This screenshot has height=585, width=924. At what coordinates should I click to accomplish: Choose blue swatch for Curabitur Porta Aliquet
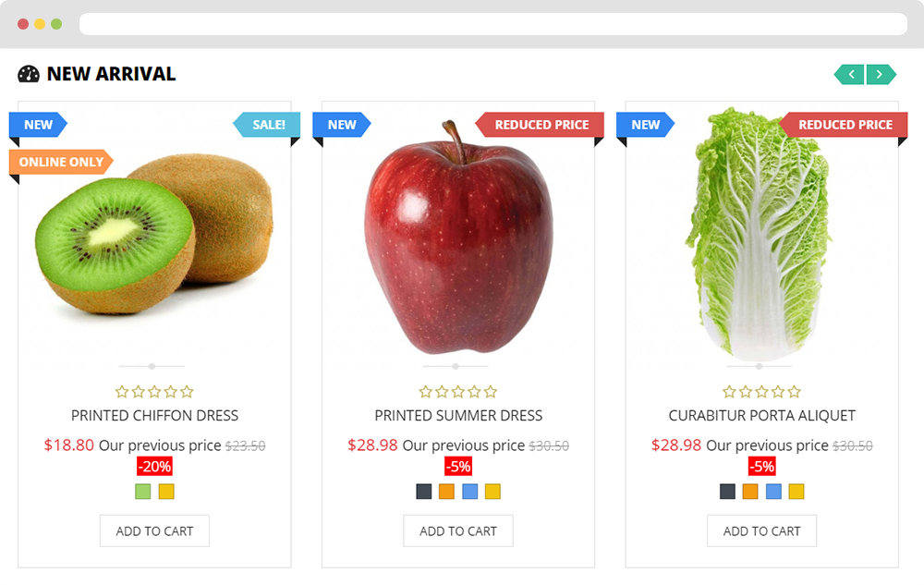773,492
